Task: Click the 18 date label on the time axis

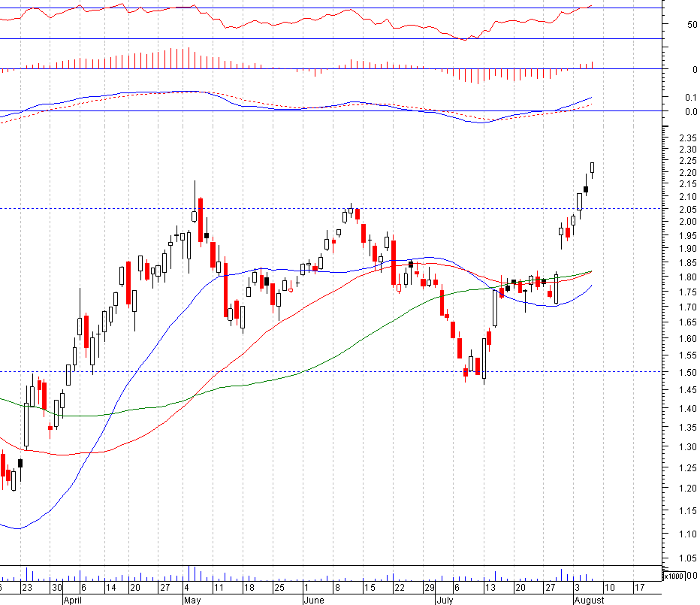Action: coord(249,588)
